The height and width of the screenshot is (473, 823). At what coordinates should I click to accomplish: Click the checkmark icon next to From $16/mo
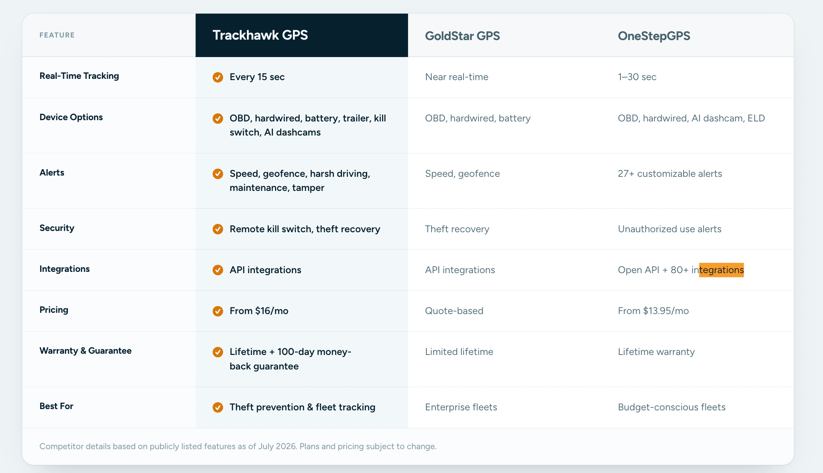click(217, 311)
